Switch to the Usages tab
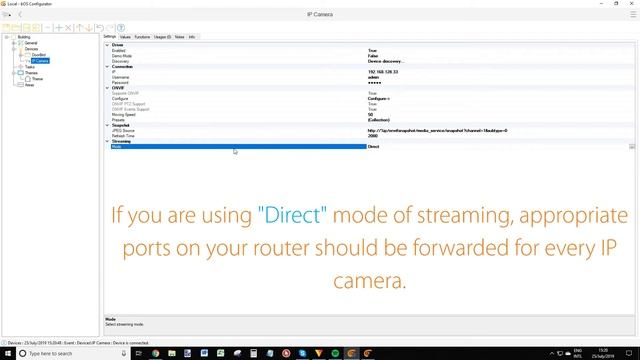Image resolution: width=640 pixels, height=360 pixels. tap(162, 37)
